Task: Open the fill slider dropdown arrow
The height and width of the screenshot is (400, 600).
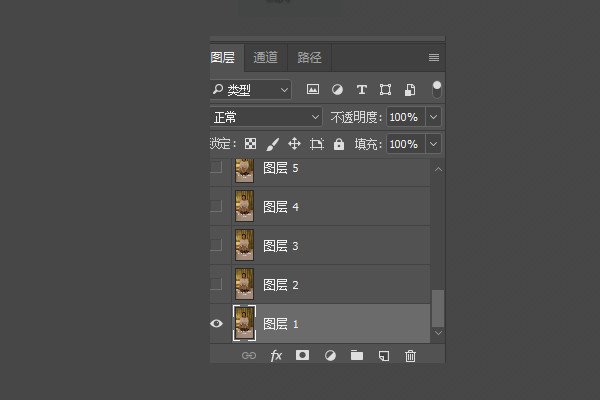Action: click(433, 144)
